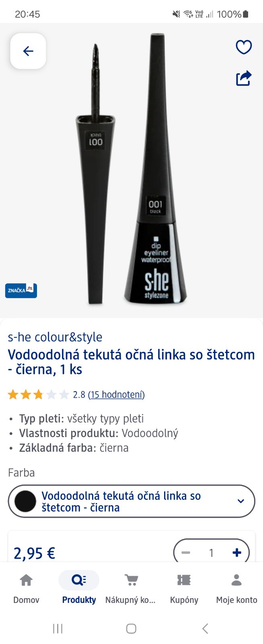Tap the eyeliner product image

coord(131,169)
